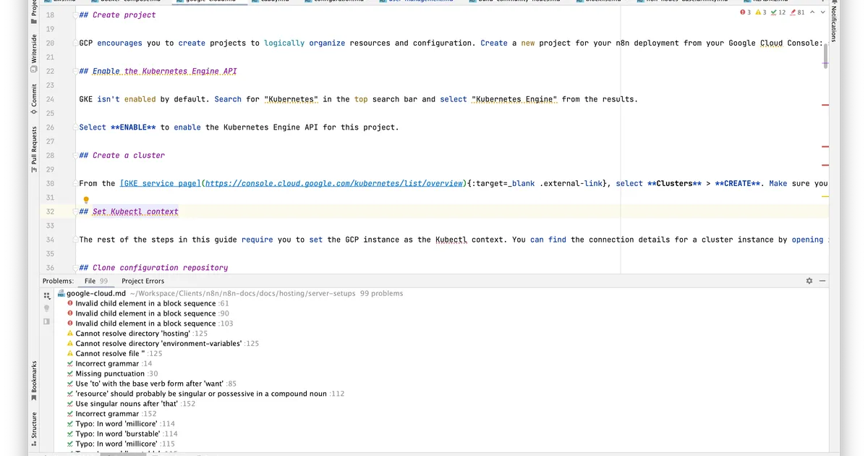Image resolution: width=868 pixels, height=456 pixels.
Task: Select typo 'millicore' problem at line 114
Action: click(x=122, y=424)
